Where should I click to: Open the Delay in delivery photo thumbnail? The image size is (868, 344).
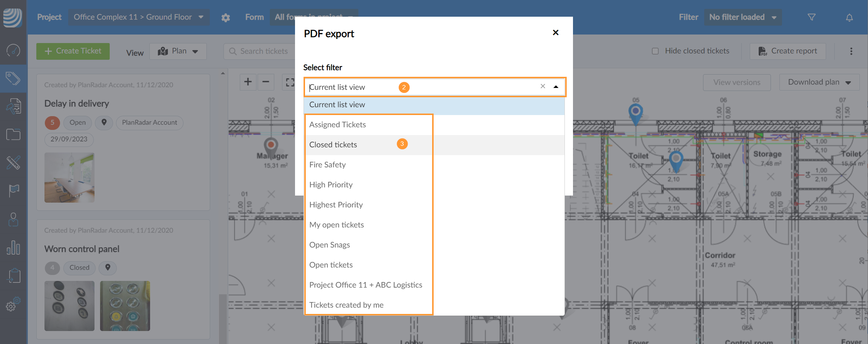(x=69, y=177)
